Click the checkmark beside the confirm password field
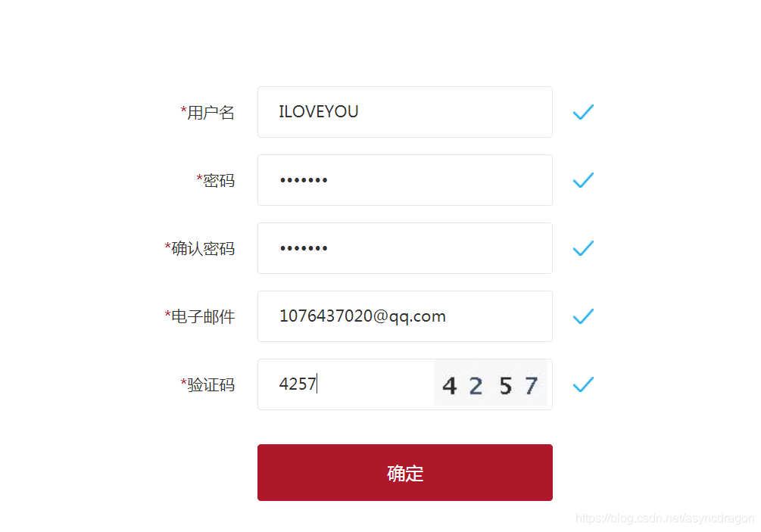The image size is (761, 532). point(583,248)
